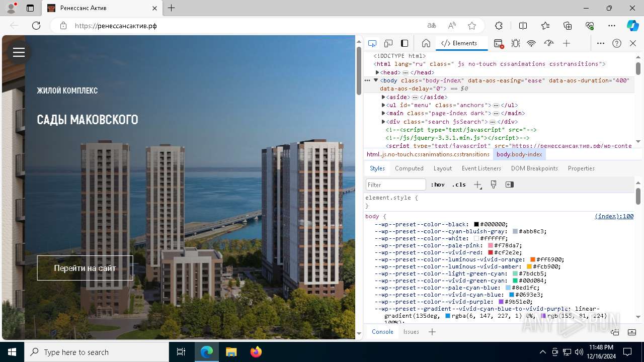Select the Styles pane tab
Viewport: 644px width, 362px height.
pos(377,168)
